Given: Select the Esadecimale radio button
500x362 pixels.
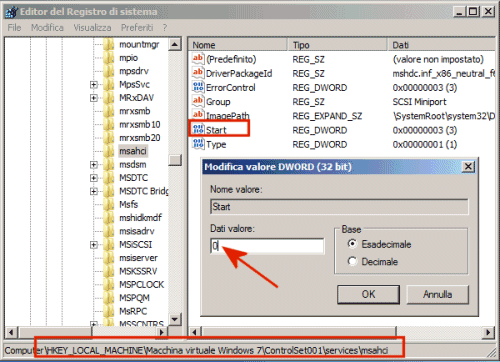Looking at the screenshot, I should (352, 244).
